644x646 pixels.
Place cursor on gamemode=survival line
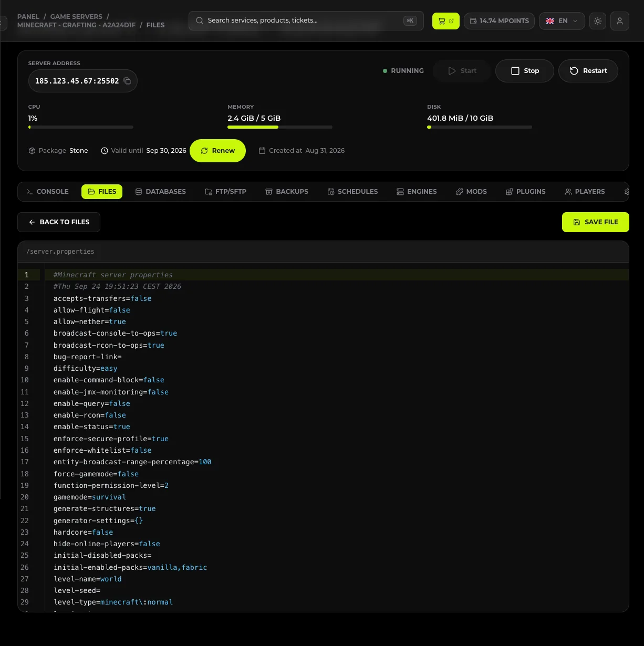click(90, 497)
